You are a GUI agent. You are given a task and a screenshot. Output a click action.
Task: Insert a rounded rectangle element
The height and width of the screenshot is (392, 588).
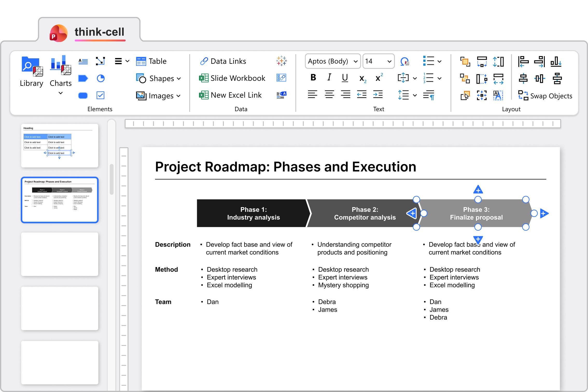click(x=83, y=95)
